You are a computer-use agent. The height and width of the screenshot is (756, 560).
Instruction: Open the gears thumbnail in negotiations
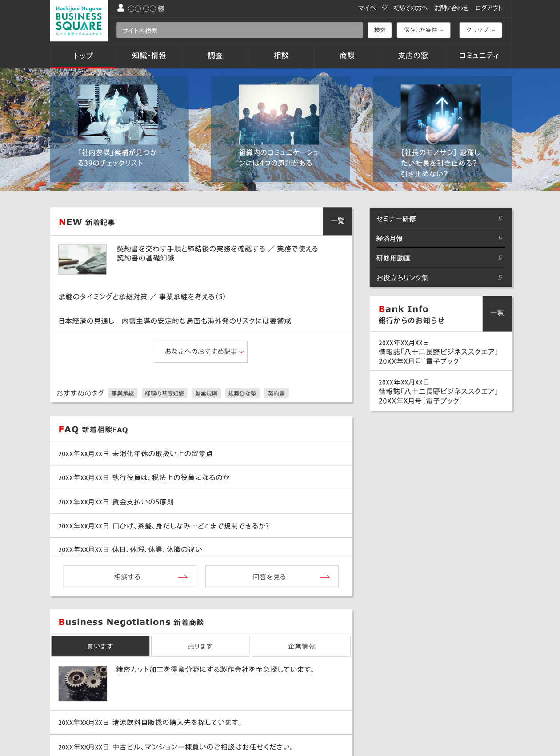click(83, 684)
